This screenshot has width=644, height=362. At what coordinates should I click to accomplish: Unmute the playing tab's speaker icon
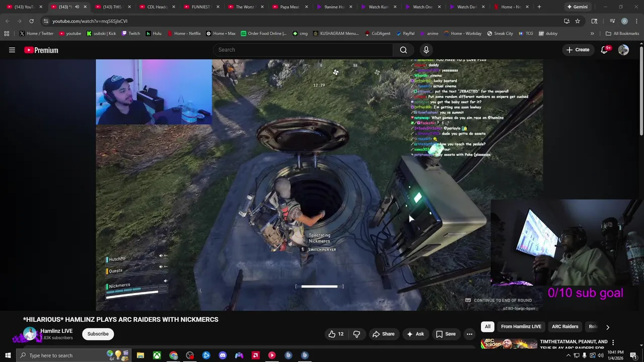point(77,7)
